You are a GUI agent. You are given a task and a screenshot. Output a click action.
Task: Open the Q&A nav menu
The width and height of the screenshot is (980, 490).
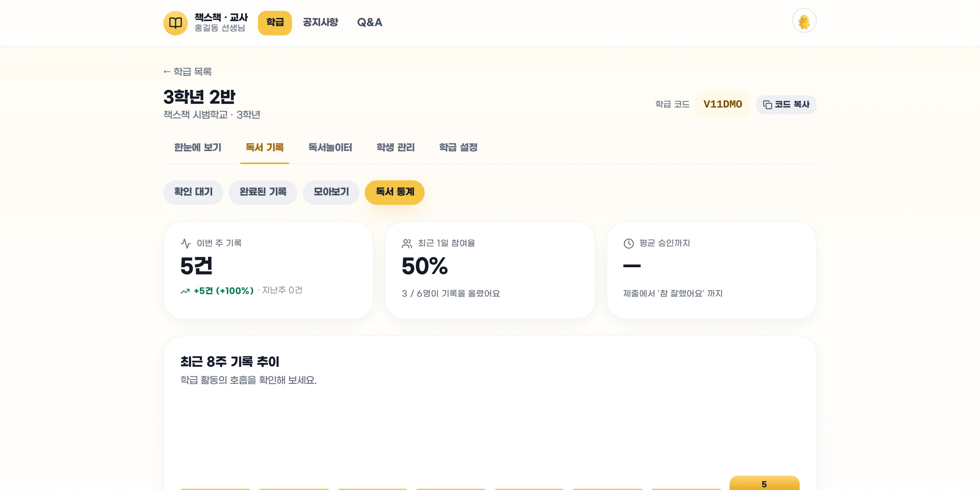tap(369, 22)
